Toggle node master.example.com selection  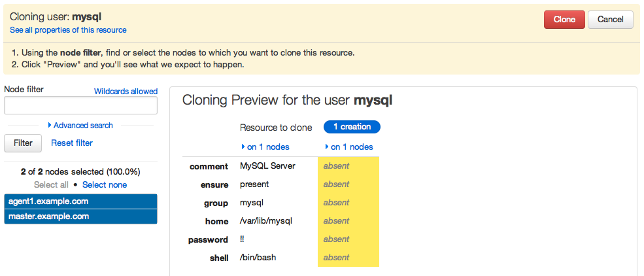[x=80, y=216]
